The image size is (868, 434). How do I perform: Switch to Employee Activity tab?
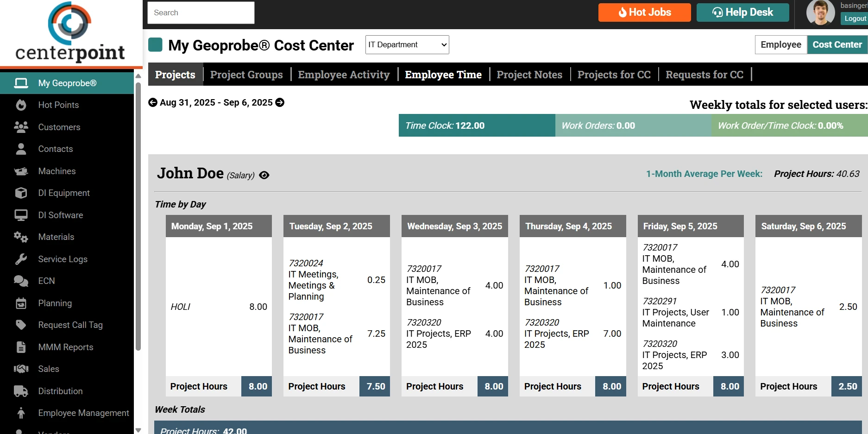pos(344,75)
